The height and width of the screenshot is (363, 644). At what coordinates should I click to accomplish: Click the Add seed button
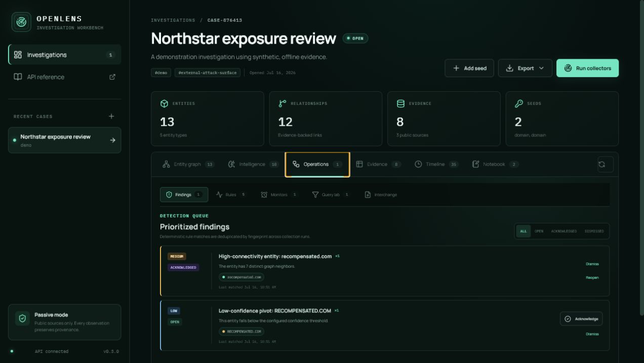(469, 68)
